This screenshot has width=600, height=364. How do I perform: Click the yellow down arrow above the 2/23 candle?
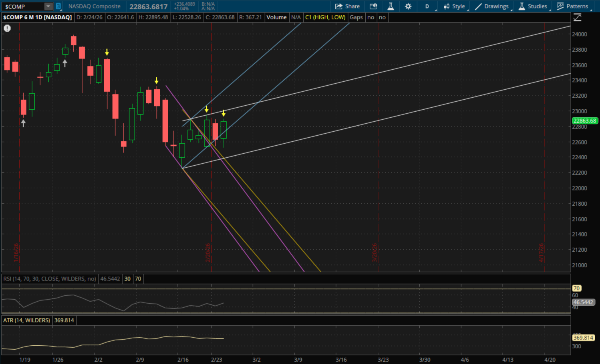[223, 113]
